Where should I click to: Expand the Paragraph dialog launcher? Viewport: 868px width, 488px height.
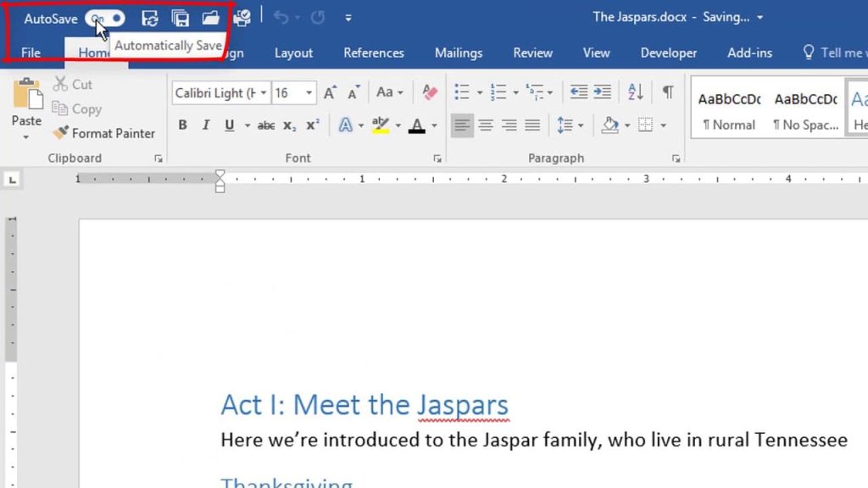(676, 158)
